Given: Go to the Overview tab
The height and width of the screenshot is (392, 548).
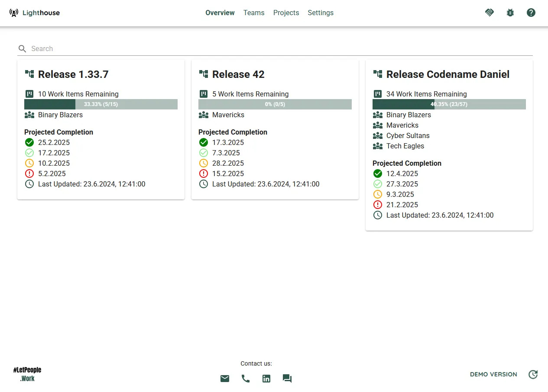Looking at the screenshot, I should click(x=220, y=13).
